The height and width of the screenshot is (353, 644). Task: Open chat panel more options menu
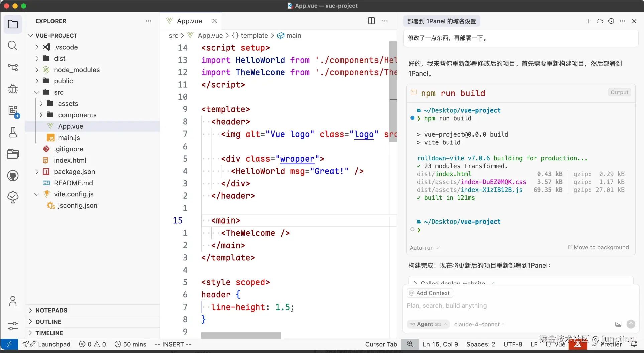[622, 21]
